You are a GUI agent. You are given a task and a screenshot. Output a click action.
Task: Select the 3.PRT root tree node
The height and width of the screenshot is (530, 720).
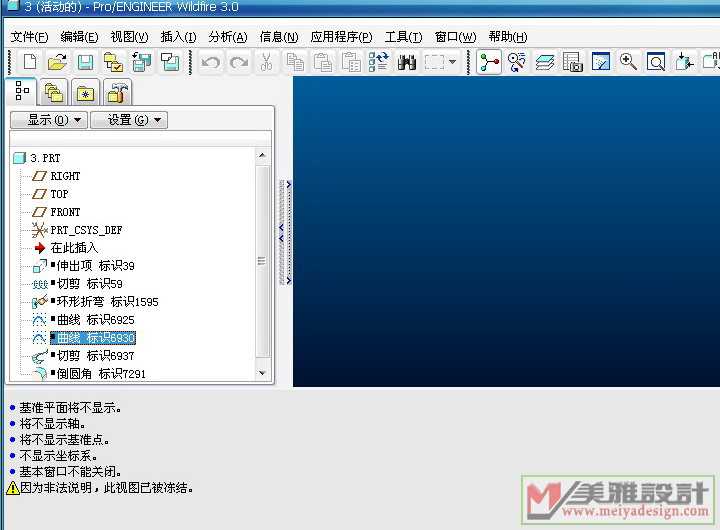(x=45, y=158)
